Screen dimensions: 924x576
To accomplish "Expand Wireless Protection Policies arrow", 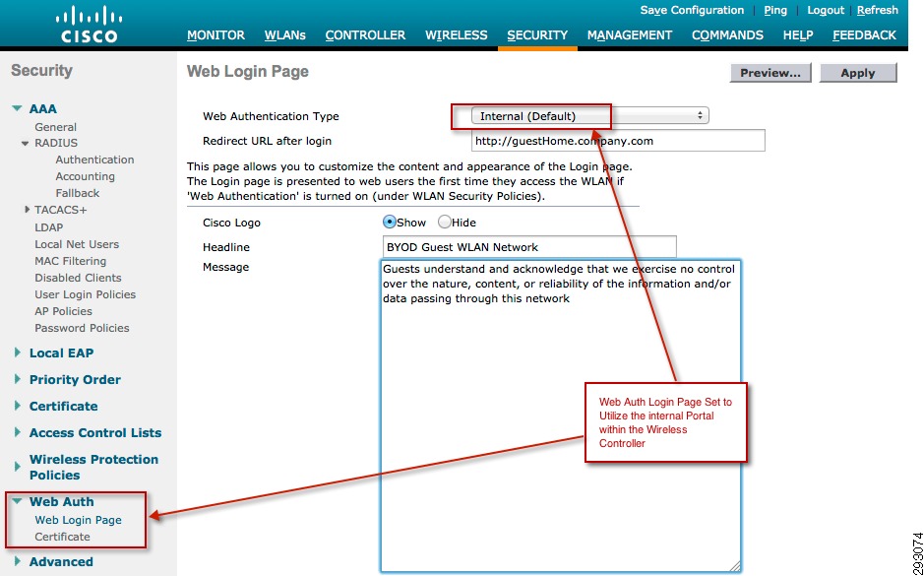I will 17,467.
